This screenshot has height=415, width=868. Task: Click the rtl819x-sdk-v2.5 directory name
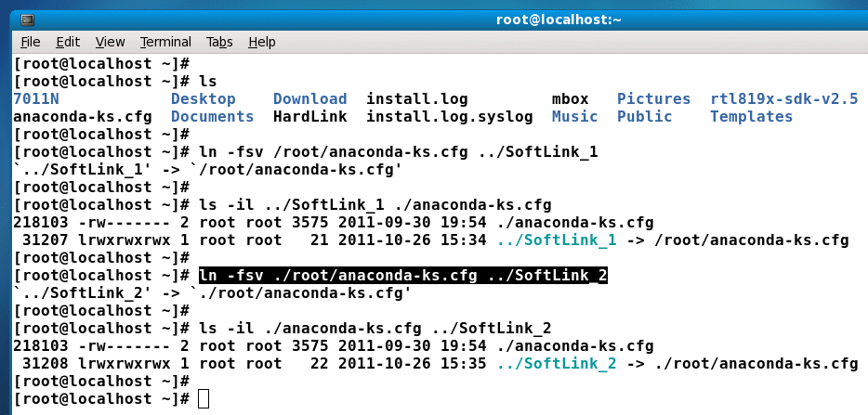(x=783, y=99)
